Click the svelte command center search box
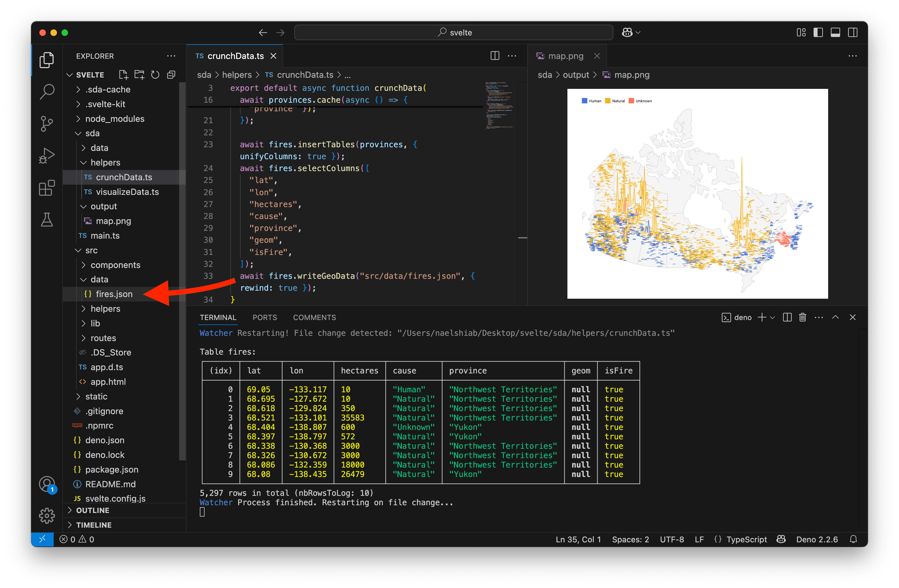 453,32
